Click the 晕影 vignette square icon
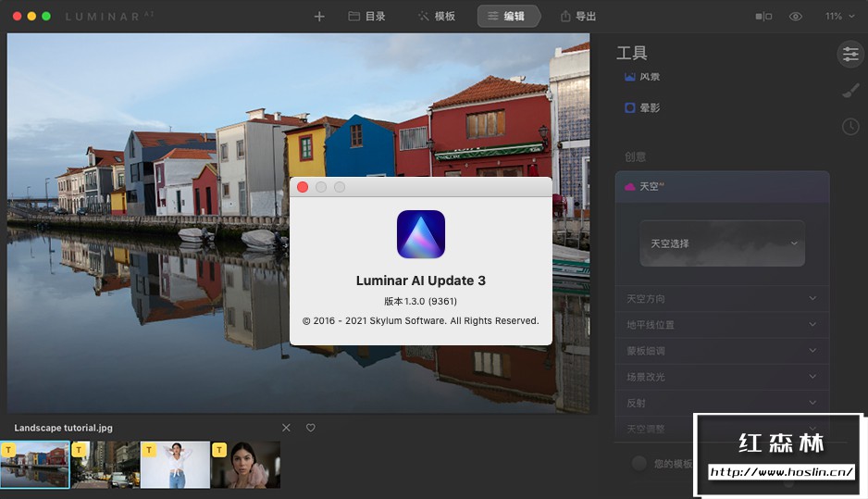This screenshot has width=868, height=499. [630, 108]
